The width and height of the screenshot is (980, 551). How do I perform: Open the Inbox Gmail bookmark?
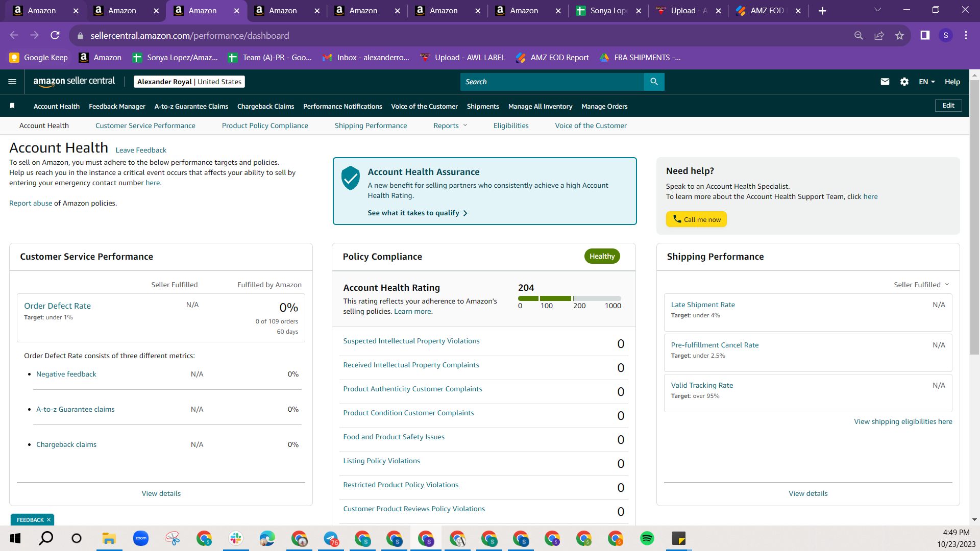366,58
